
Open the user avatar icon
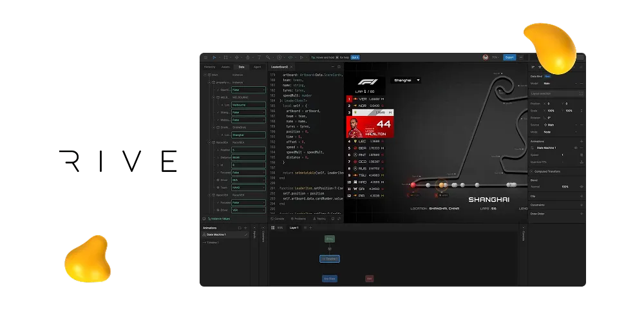pos(486,57)
